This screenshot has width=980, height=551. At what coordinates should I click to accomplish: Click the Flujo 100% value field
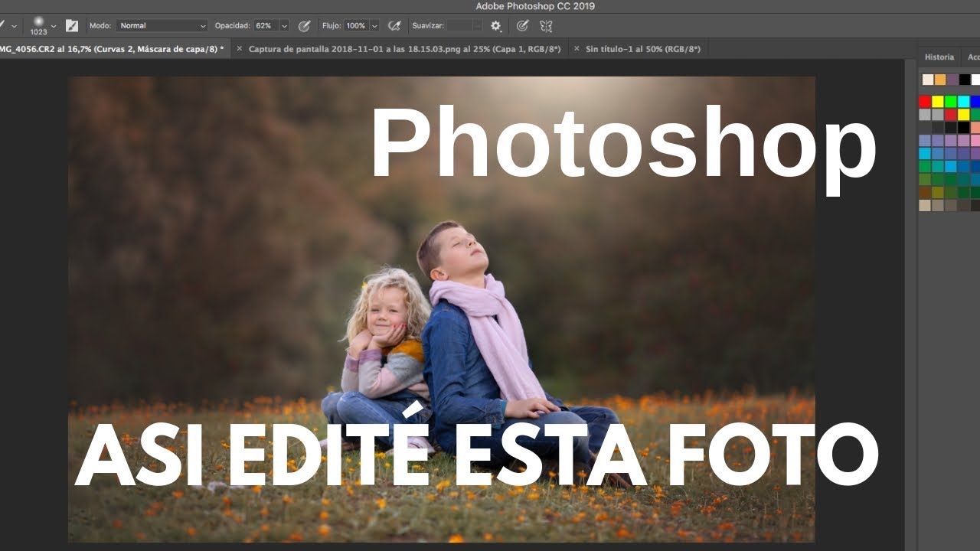(x=356, y=25)
